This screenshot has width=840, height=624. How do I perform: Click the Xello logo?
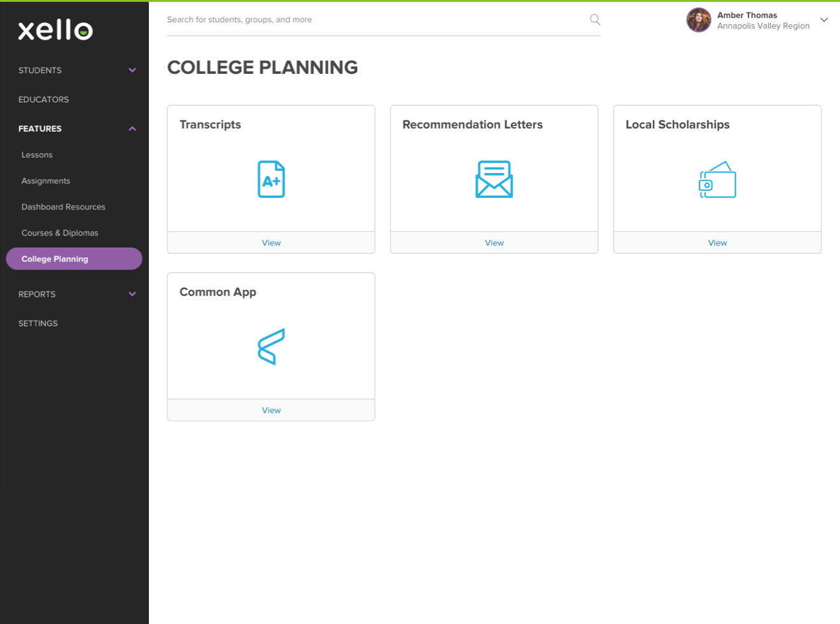[55, 30]
